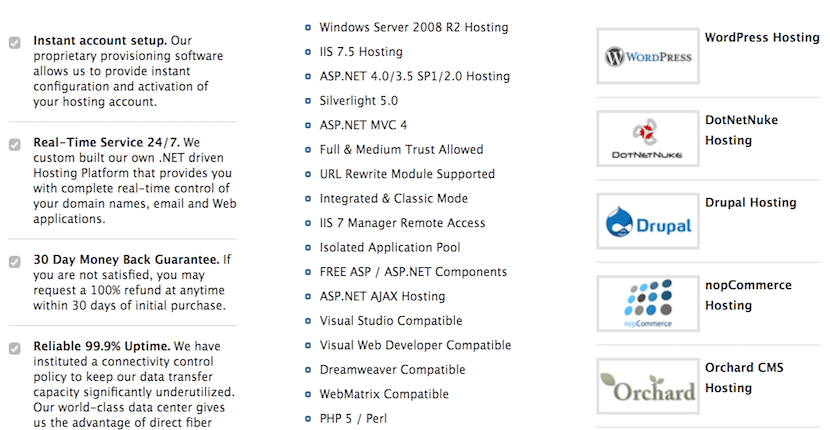Open the Drupal logo thumbnail
The height and width of the screenshot is (430, 830).
coord(648,221)
